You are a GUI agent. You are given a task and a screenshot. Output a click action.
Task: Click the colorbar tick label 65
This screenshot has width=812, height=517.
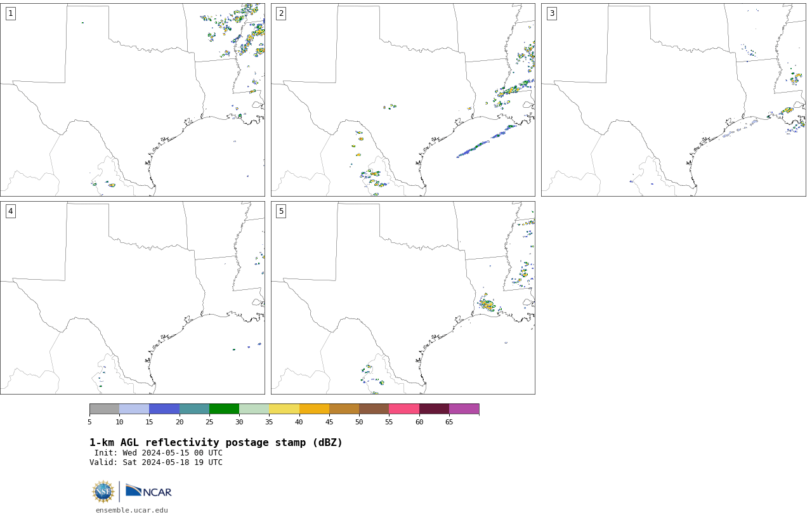pos(449,422)
